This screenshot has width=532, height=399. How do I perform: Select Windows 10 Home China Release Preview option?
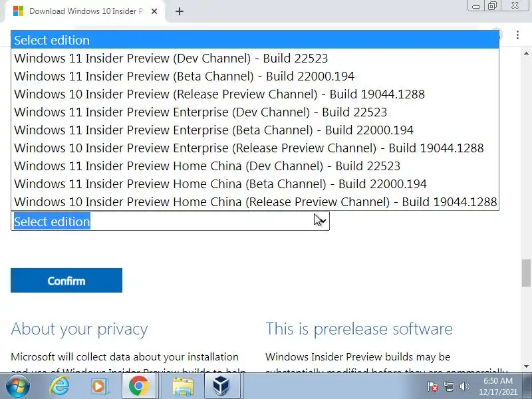point(255,202)
